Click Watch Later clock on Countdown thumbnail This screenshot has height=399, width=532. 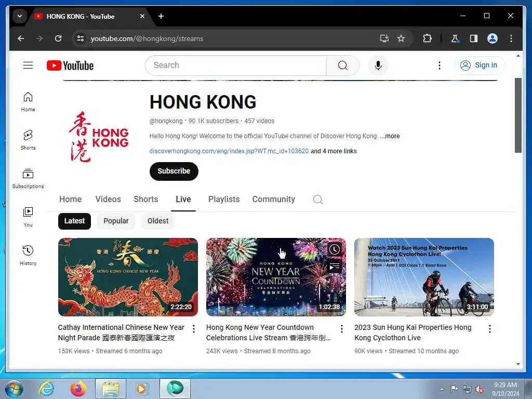(334, 249)
